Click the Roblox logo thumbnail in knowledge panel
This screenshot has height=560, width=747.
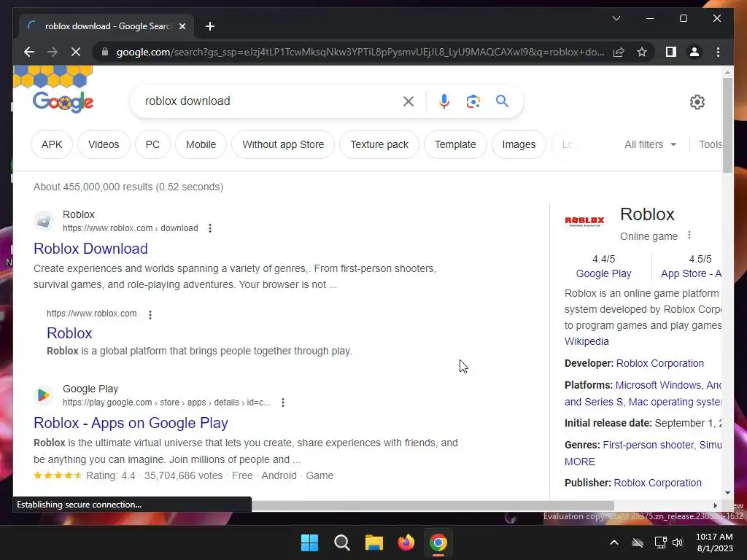click(584, 220)
